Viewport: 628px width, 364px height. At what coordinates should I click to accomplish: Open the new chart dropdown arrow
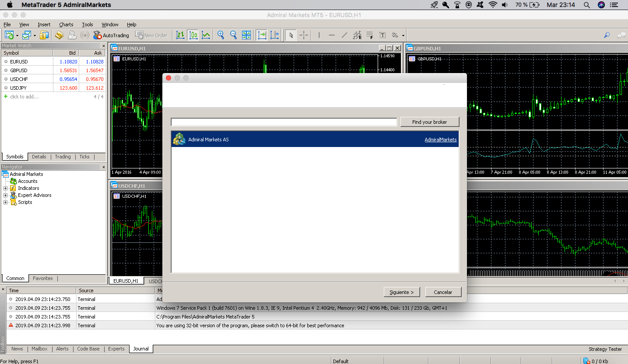[17, 36]
